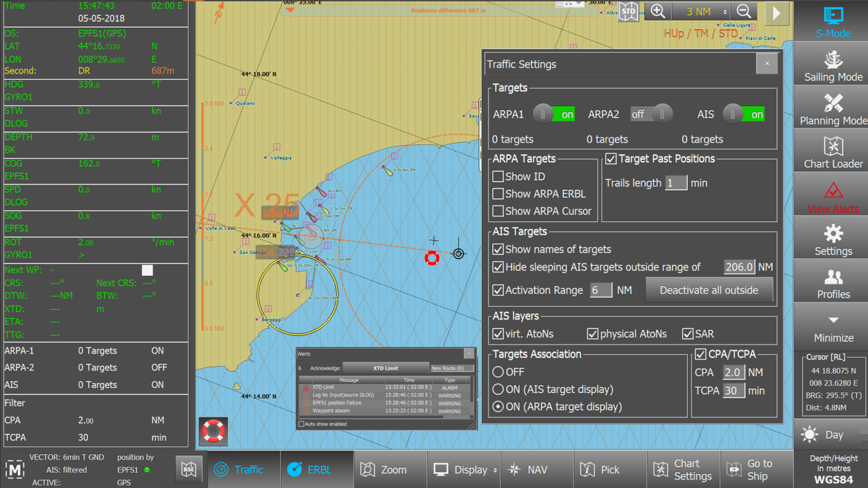Image resolution: width=868 pixels, height=488 pixels.
Task: Click TCPA value field 30
Action: click(734, 390)
